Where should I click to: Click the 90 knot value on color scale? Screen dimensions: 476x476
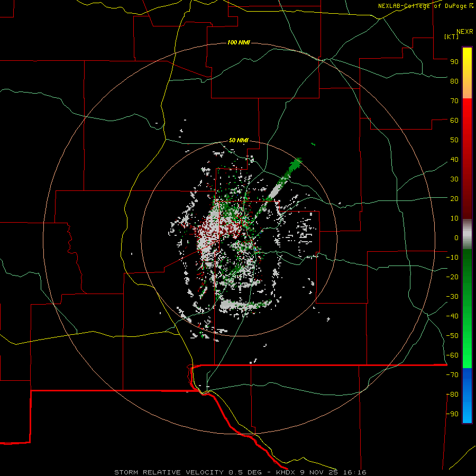point(454,62)
